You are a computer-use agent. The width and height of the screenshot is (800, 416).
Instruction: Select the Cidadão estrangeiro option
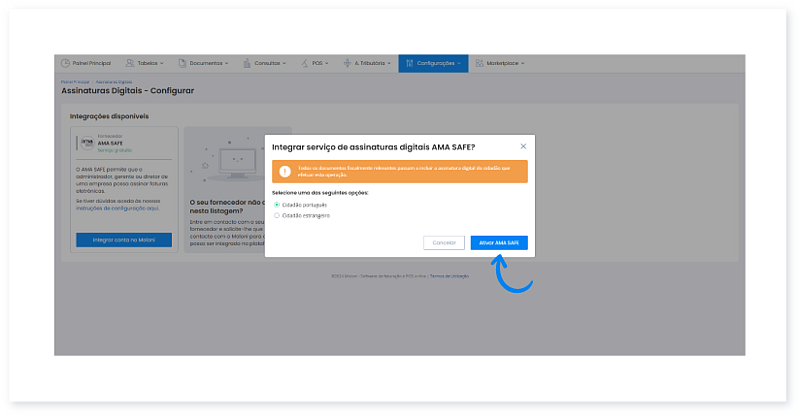[x=277, y=215]
